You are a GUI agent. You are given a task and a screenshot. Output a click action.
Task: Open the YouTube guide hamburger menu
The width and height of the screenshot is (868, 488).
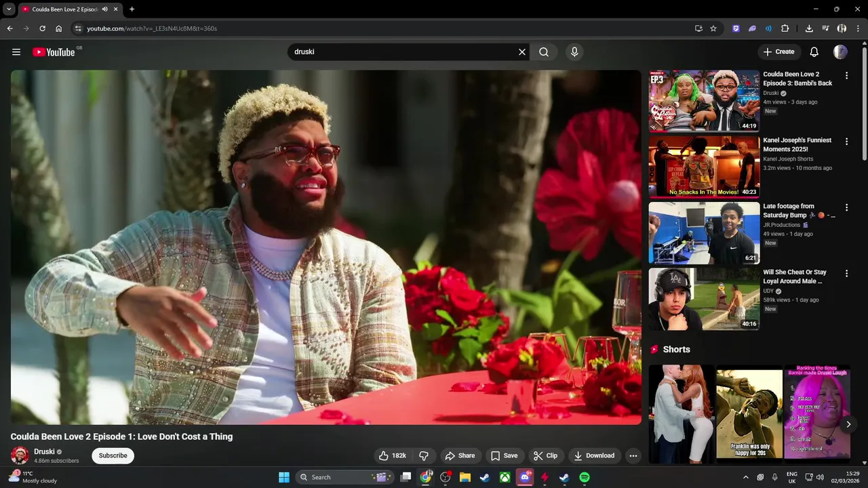tap(16, 52)
